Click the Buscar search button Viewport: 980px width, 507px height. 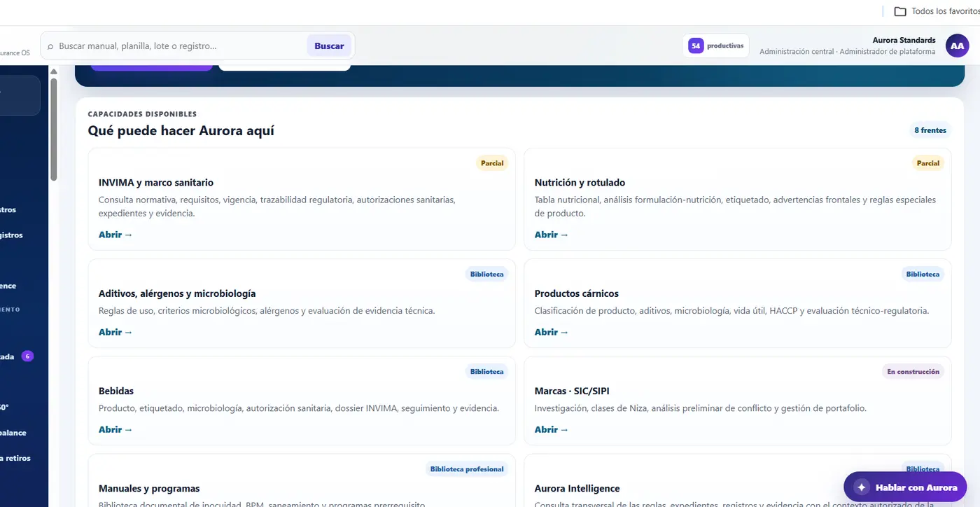[329, 46]
